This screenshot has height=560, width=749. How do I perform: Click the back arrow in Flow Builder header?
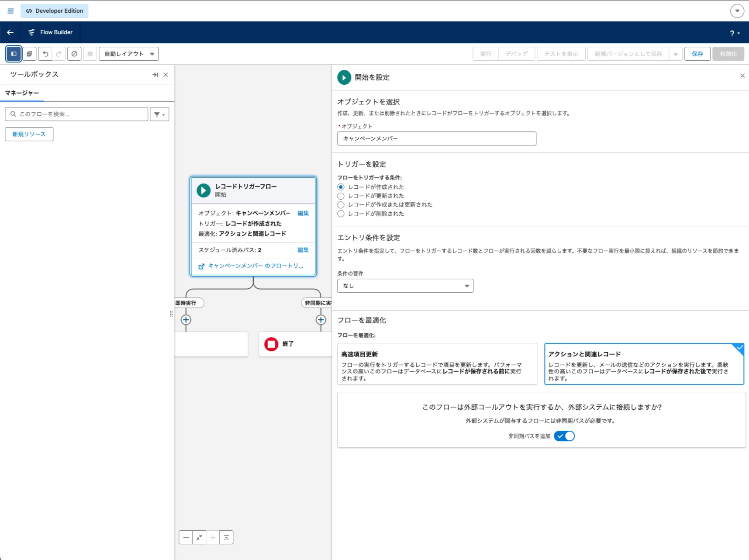tap(10, 32)
